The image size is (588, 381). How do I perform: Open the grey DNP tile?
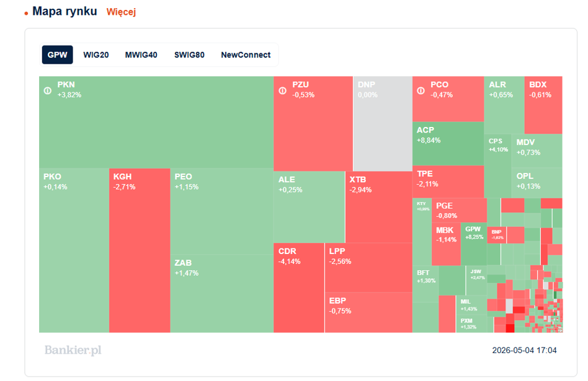[383, 124]
